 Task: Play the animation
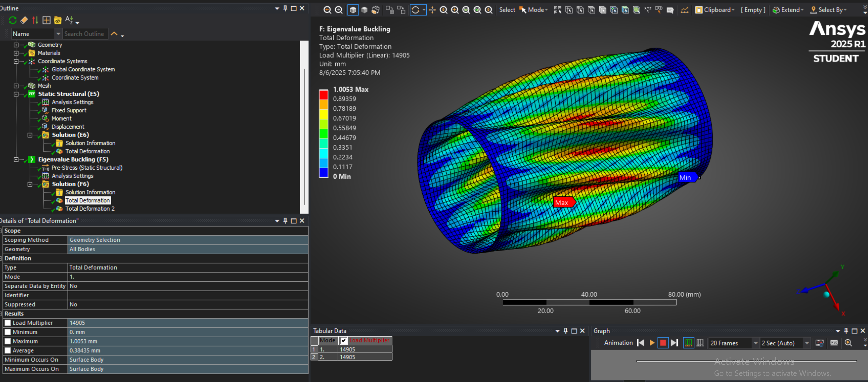point(652,343)
